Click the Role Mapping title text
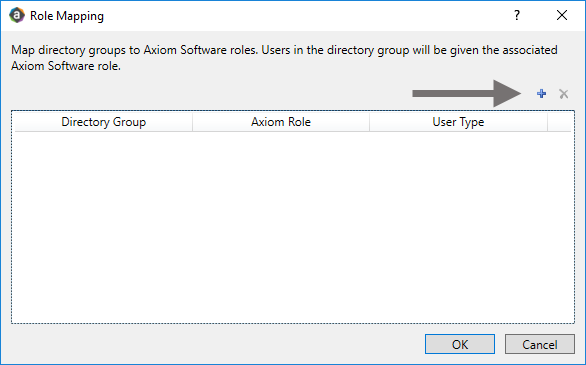 [x=67, y=16]
